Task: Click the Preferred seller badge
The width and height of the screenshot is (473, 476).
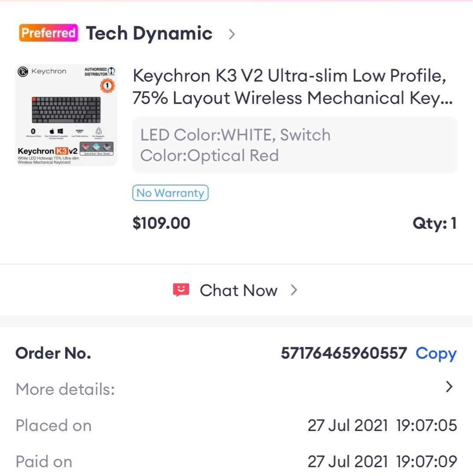Action: (x=48, y=33)
